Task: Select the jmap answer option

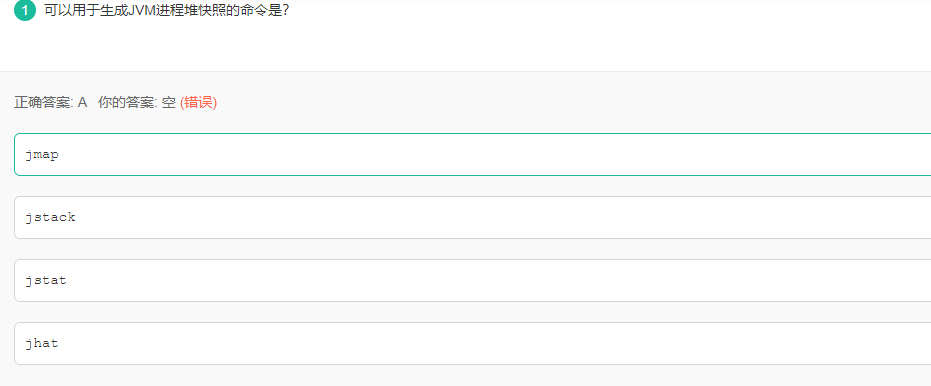Action: pyautogui.click(x=473, y=154)
